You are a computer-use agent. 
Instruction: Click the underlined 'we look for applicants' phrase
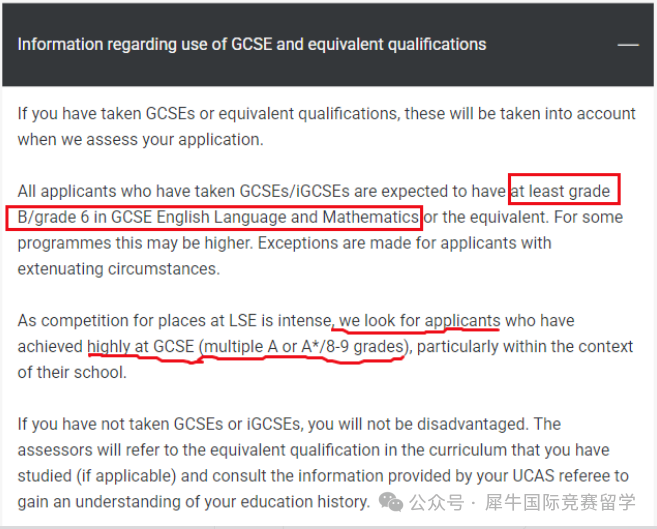[418, 321]
